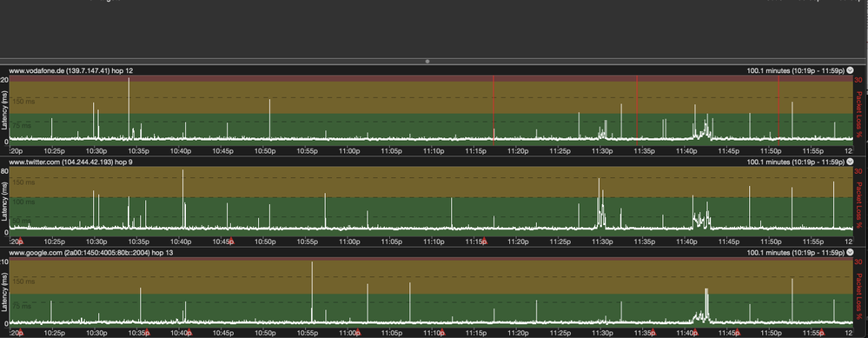Open the www.vodafone.de graph options dropdown
Screen dimensions: 868x338
(x=851, y=70)
